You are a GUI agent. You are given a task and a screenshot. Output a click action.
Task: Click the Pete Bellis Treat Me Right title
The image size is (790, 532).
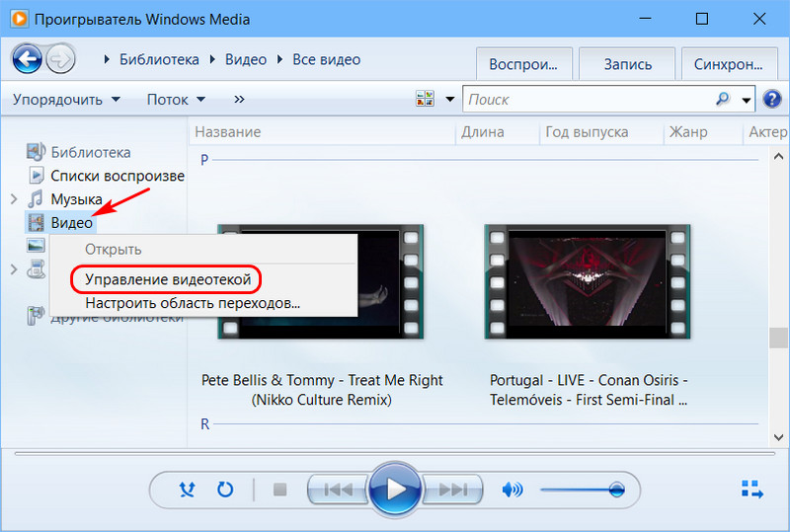pos(322,390)
